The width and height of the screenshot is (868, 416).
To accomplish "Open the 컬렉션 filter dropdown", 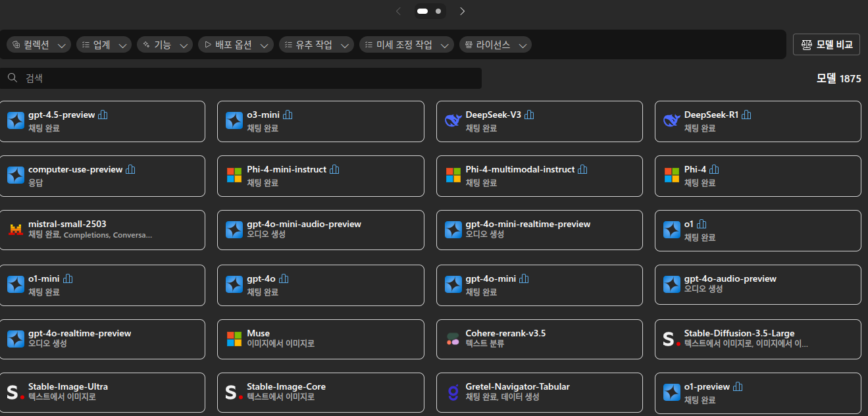I will coord(39,45).
